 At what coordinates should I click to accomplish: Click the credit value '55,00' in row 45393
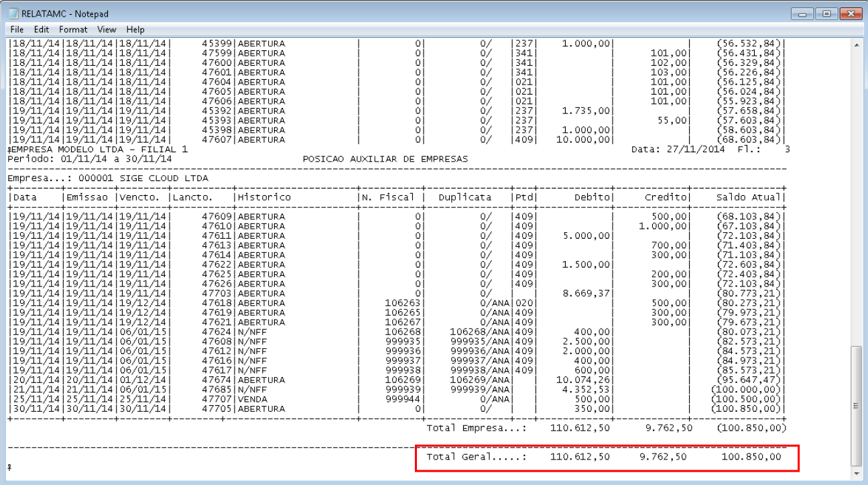pyautogui.click(x=672, y=121)
